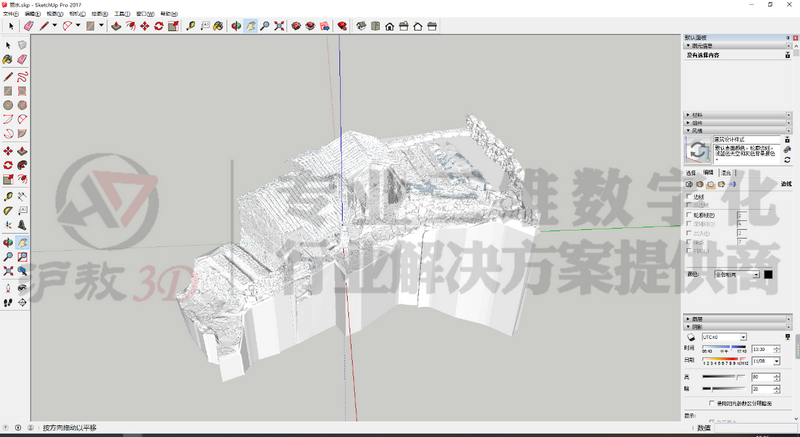Click Send to LayOut icon
The image size is (800, 437).
[x=324, y=26]
